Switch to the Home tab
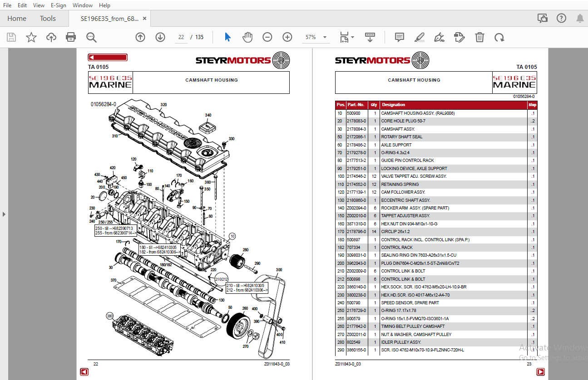The image size is (588, 380). coord(17,19)
